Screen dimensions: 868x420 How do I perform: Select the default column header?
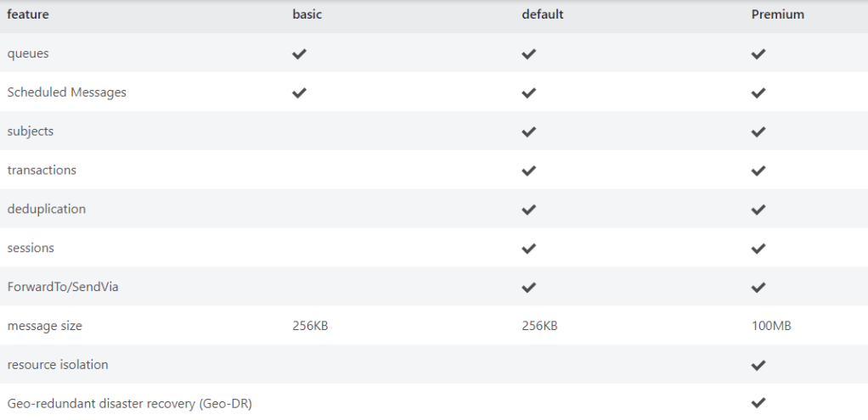[x=543, y=14]
